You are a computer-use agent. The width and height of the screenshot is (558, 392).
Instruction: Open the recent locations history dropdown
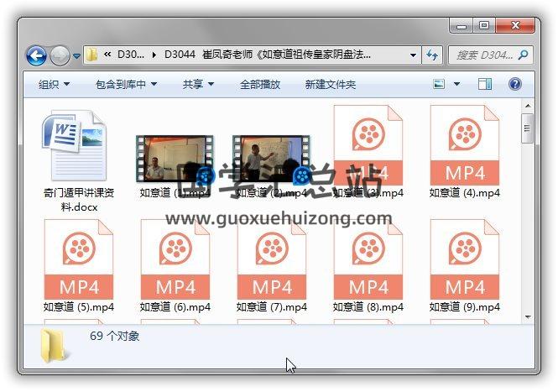pyautogui.click(x=77, y=56)
